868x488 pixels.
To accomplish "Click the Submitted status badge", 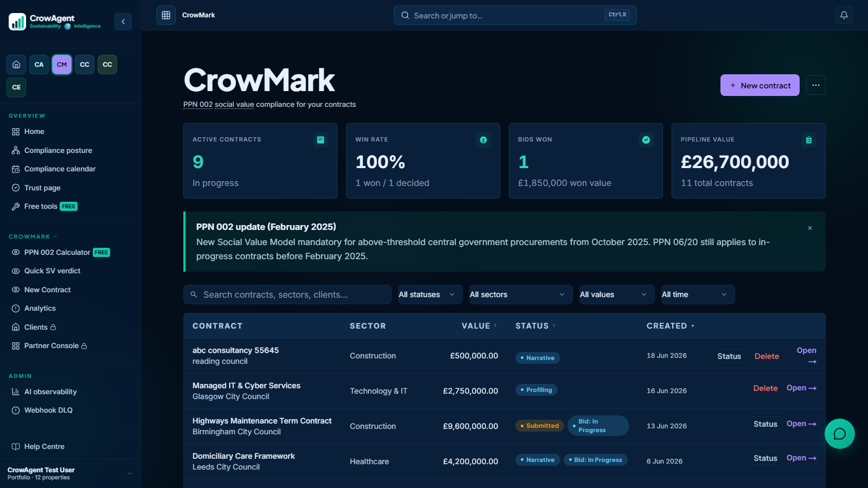I will coord(540,426).
